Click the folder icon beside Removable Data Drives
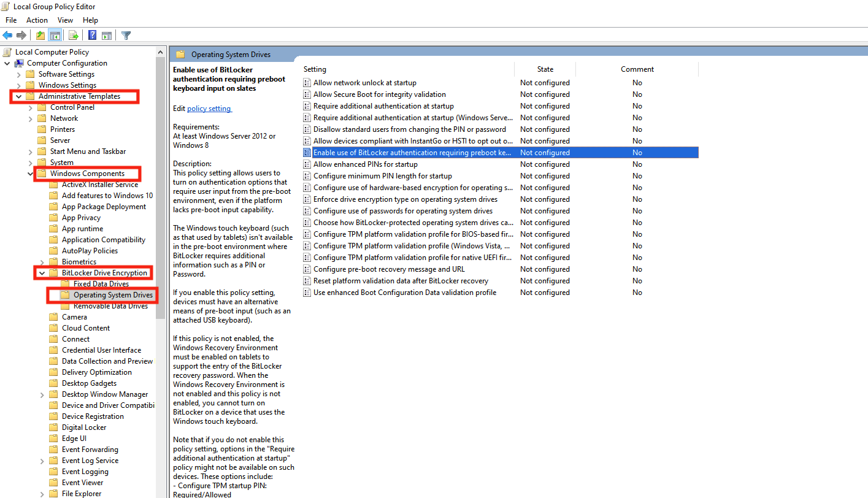The height and width of the screenshot is (498, 868). point(66,306)
